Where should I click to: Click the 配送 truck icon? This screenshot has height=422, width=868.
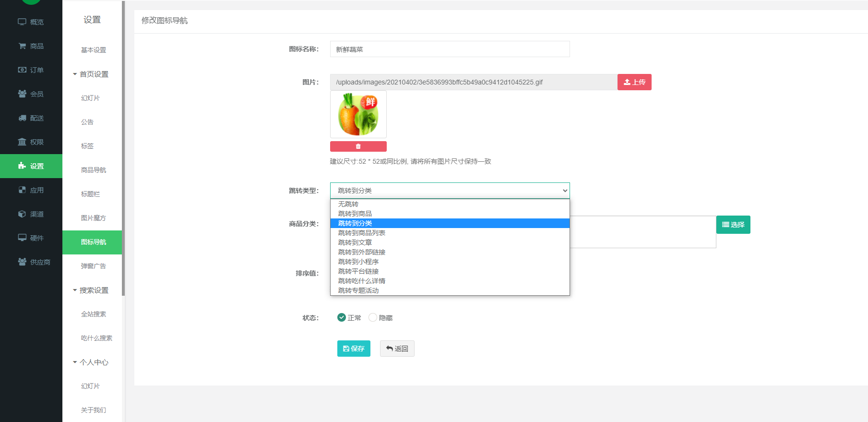(x=22, y=118)
